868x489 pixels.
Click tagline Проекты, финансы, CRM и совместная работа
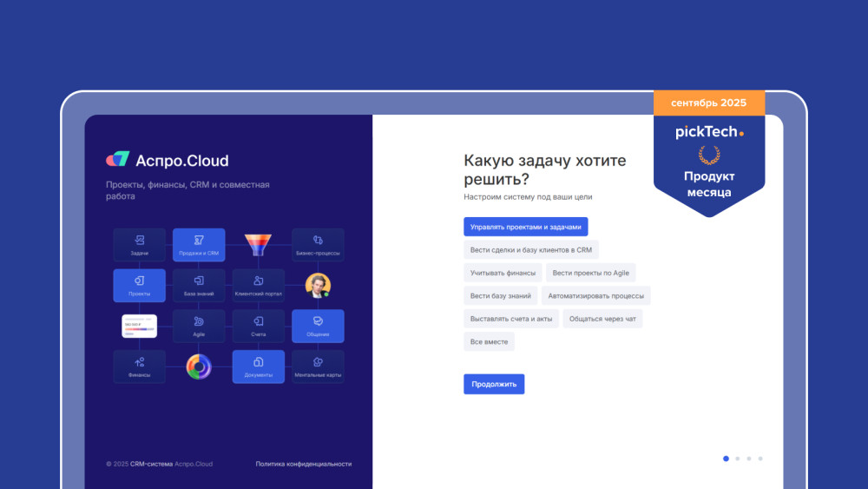187,190
